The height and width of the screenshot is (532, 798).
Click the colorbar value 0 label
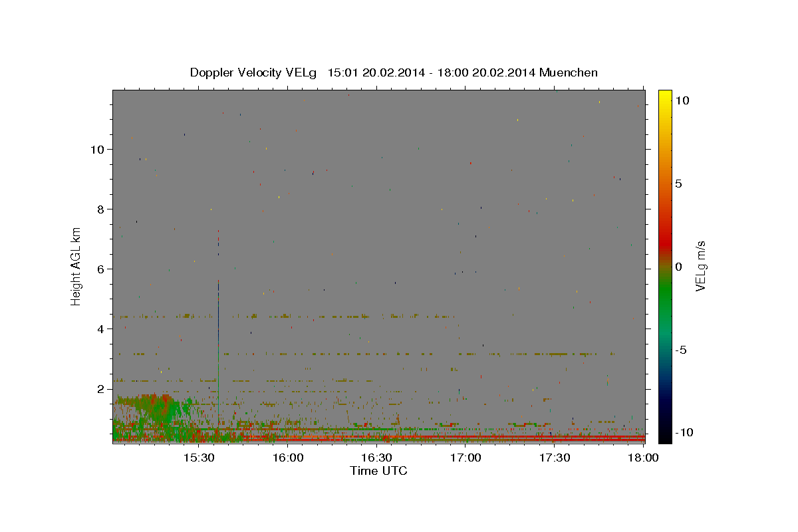679,267
